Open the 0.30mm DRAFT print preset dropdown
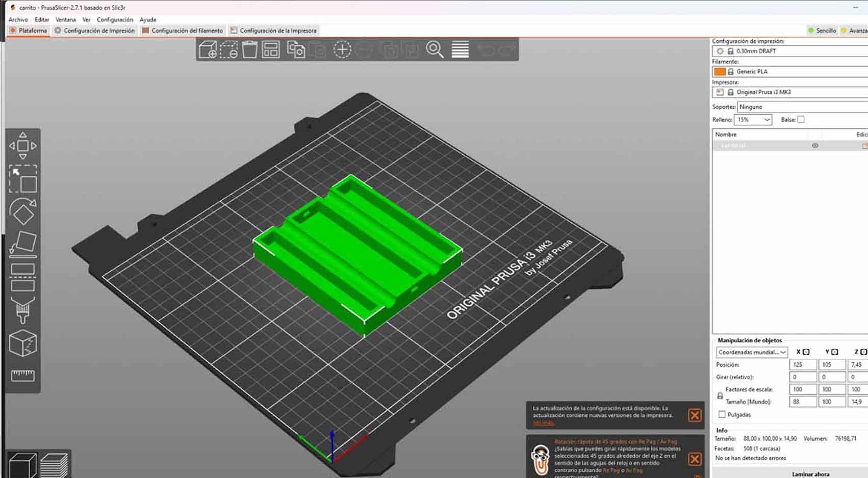Screen dimensions: 868x478 point(790,51)
